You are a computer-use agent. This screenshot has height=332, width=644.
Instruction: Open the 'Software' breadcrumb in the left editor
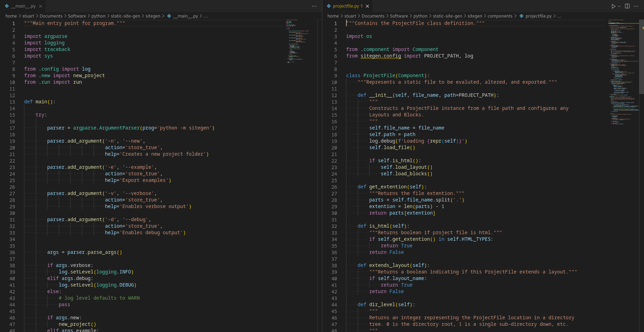pos(77,16)
